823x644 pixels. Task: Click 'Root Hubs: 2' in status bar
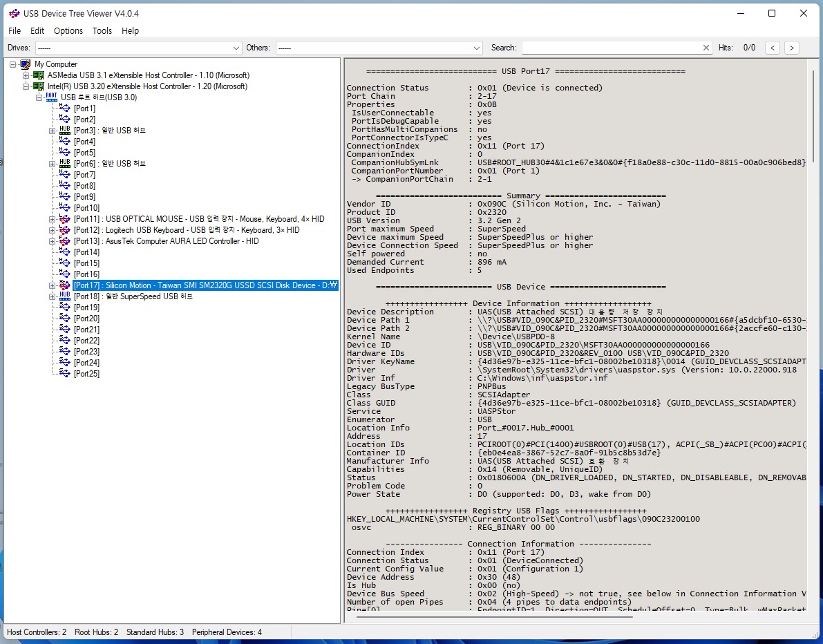coord(97,632)
